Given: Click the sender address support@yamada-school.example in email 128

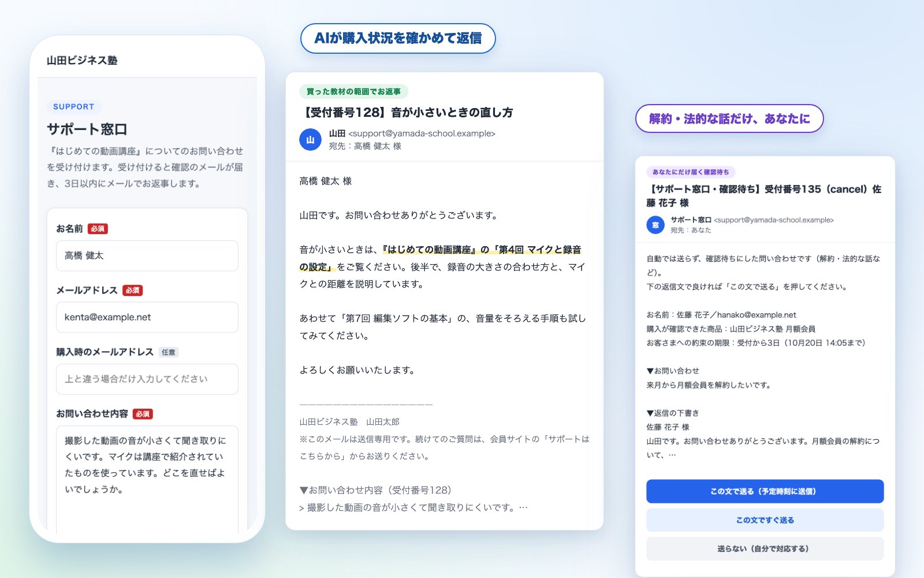Looking at the screenshot, I should click(422, 134).
